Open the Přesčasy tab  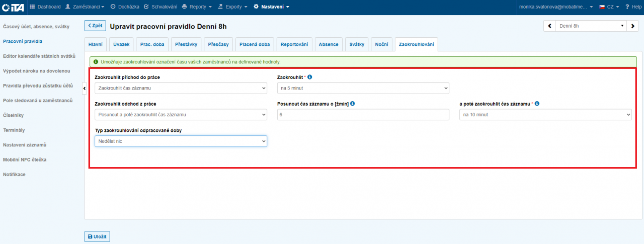click(x=218, y=45)
